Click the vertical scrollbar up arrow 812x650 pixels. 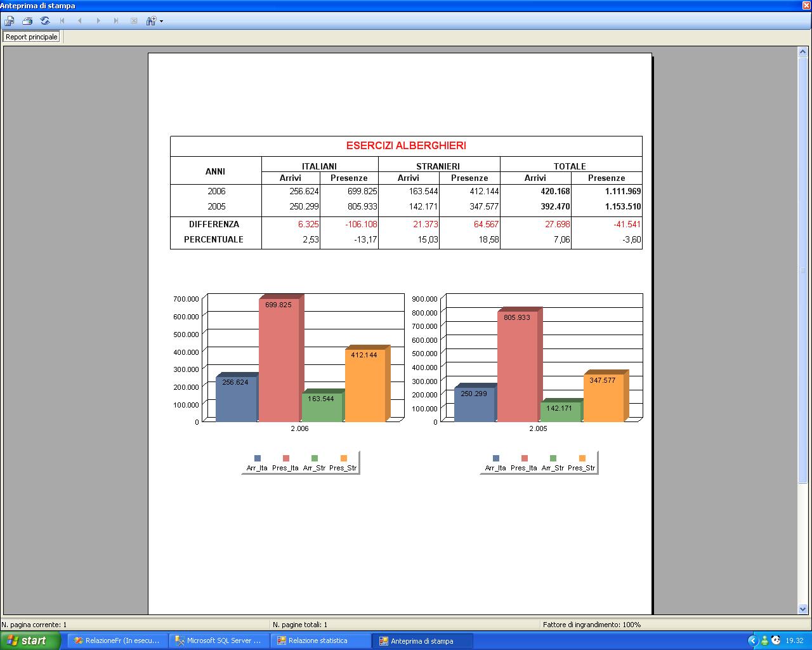[802, 52]
